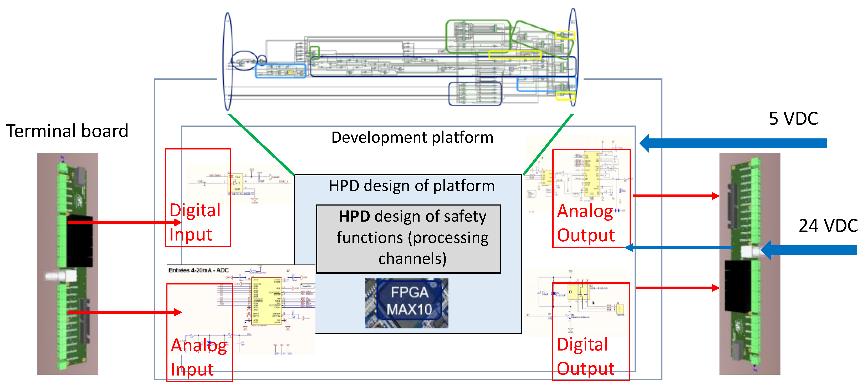Image resolution: width=868 pixels, height=390 pixels.
Task: Click the 24 VDC text label
Action: click(x=828, y=226)
